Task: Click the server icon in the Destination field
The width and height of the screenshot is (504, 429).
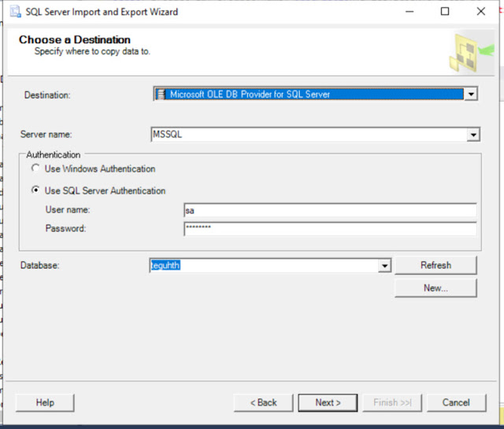Action: [x=160, y=94]
